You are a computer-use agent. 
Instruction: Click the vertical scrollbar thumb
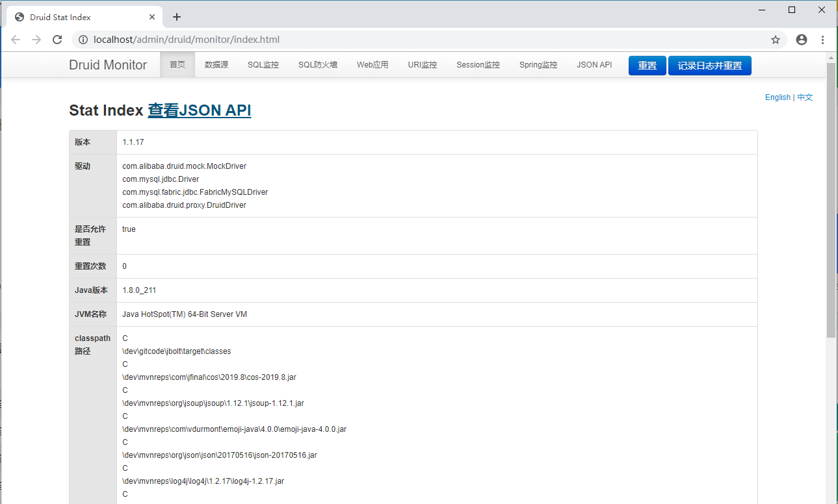point(831,200)
